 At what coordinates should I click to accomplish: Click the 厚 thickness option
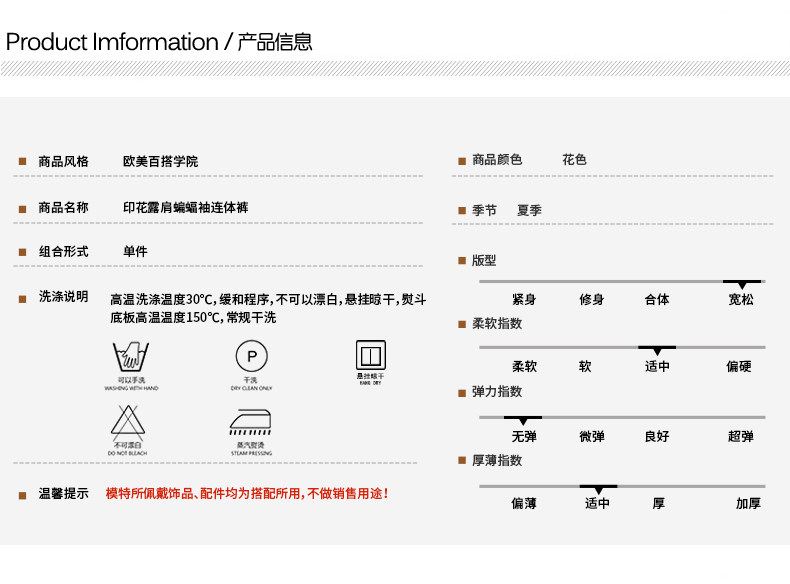659,503
